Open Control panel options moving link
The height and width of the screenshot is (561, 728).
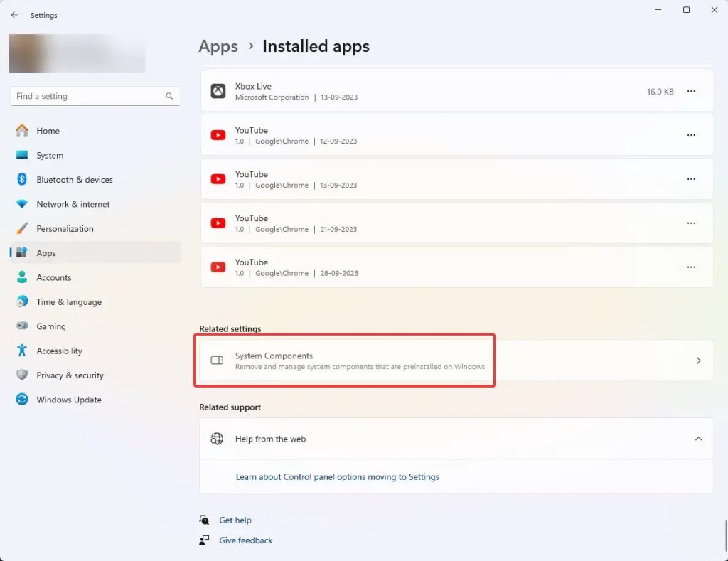[337, 477]
